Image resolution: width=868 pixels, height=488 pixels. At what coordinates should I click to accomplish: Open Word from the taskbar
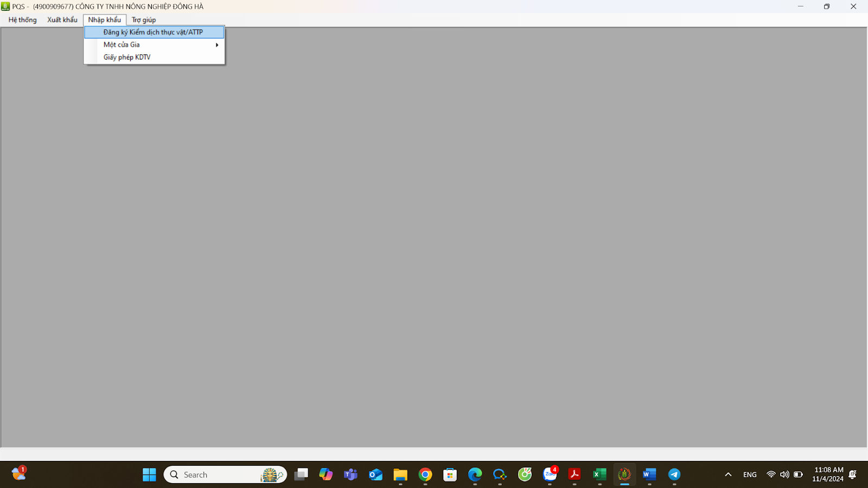point(649,474)
